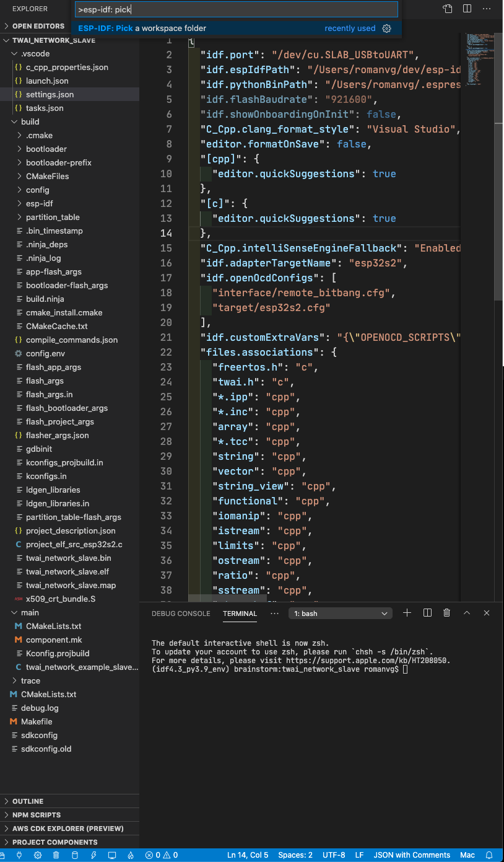
Task: Start device monitor with screen icon
Action: pos(112,855)
